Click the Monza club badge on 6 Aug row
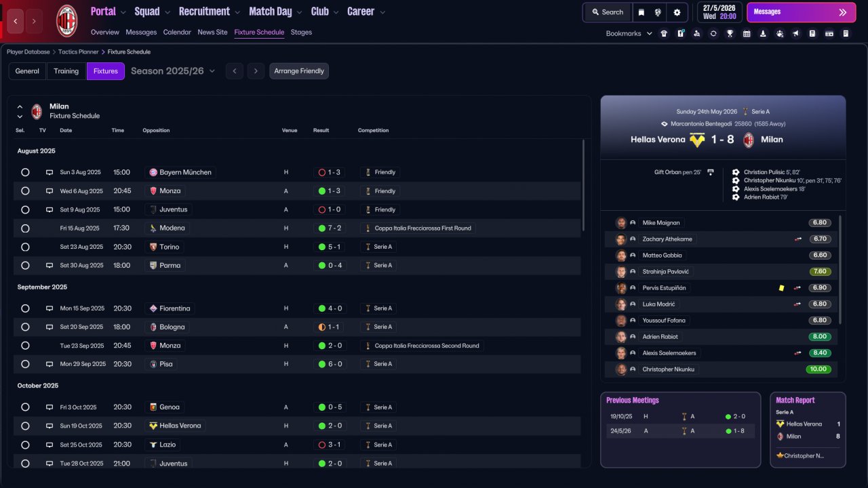This screenshot has height=488, width=868. coord(153,191)
